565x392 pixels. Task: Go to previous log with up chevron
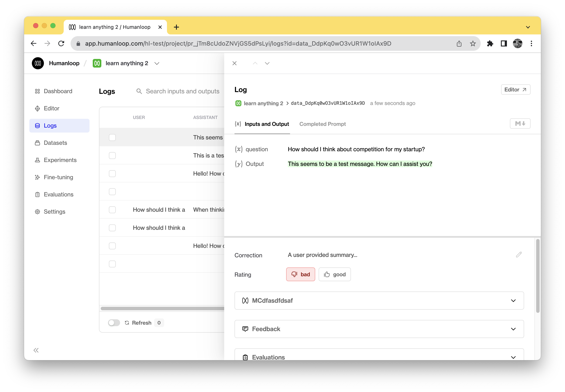[255, 63]
